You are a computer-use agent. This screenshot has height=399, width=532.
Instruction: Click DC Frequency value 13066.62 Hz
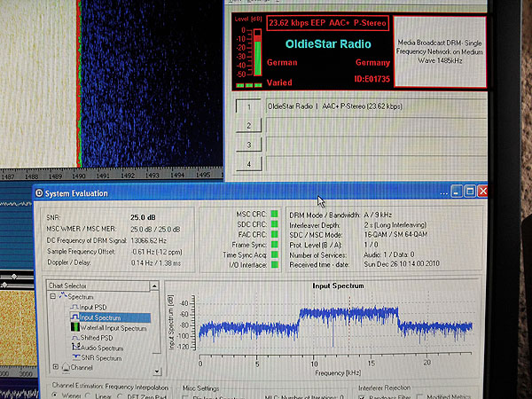[x=149, y=240]
